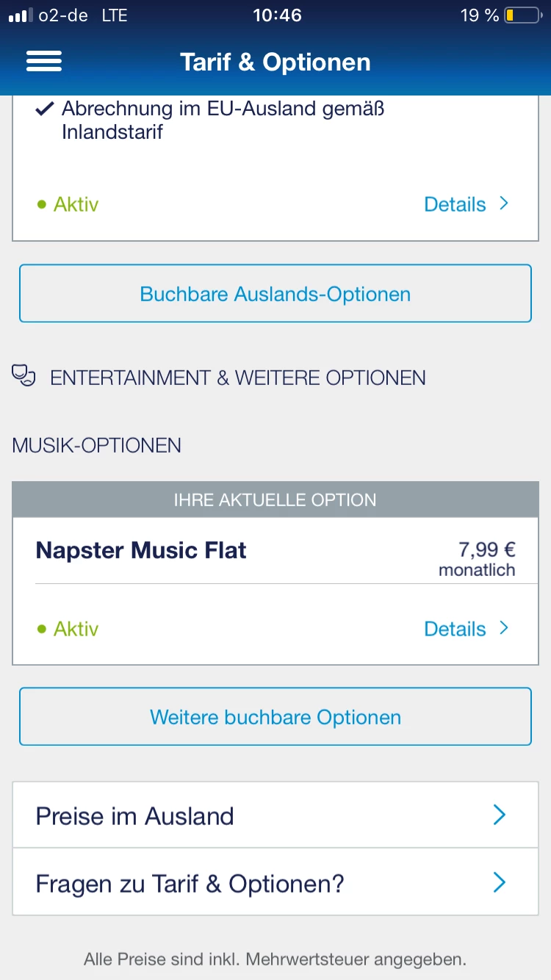Tap Buchbare Auslands-Optionen button
This screenshot has width=551, height=980.
pyautogui.click(x=275, y=294)
